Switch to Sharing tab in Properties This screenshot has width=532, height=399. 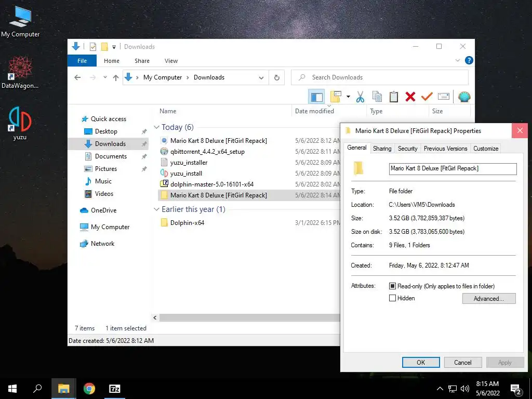[x=382, y=148]
